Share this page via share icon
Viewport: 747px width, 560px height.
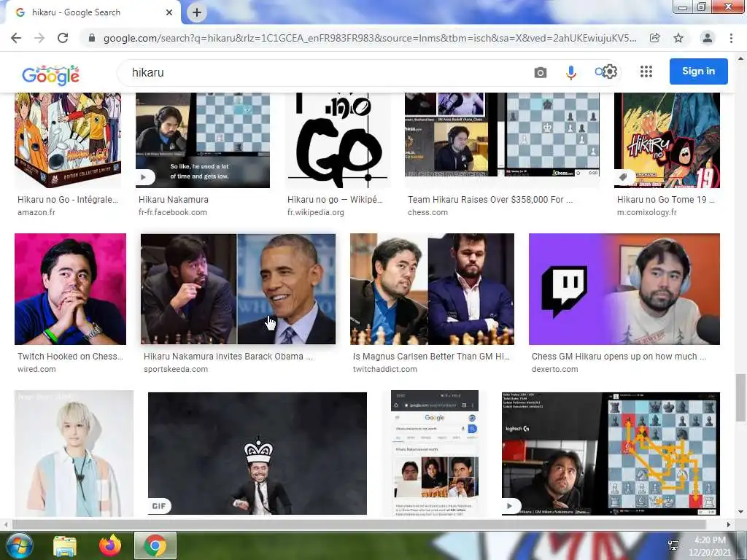(655, 38)
